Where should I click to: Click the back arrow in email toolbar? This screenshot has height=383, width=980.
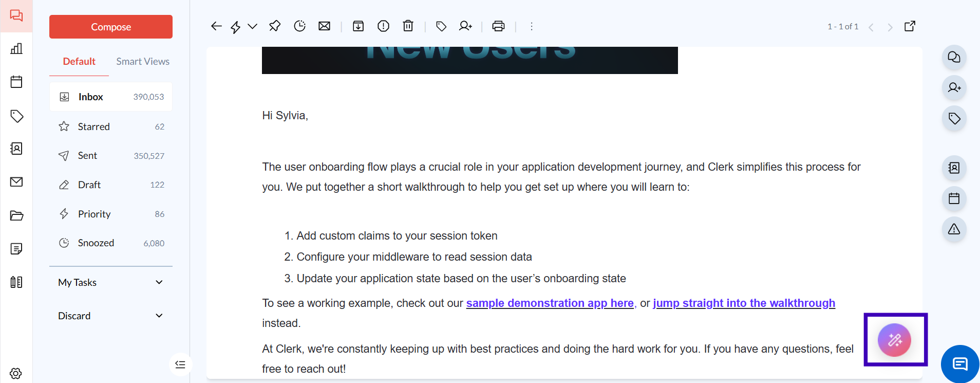[216, 26]
